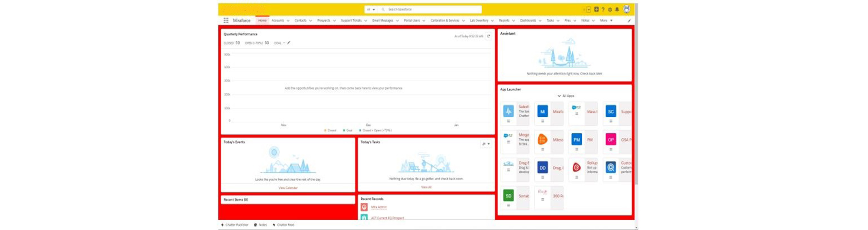The image size is (868, 230).
Task: Launch the DD app icon
Action: (543, 168)
